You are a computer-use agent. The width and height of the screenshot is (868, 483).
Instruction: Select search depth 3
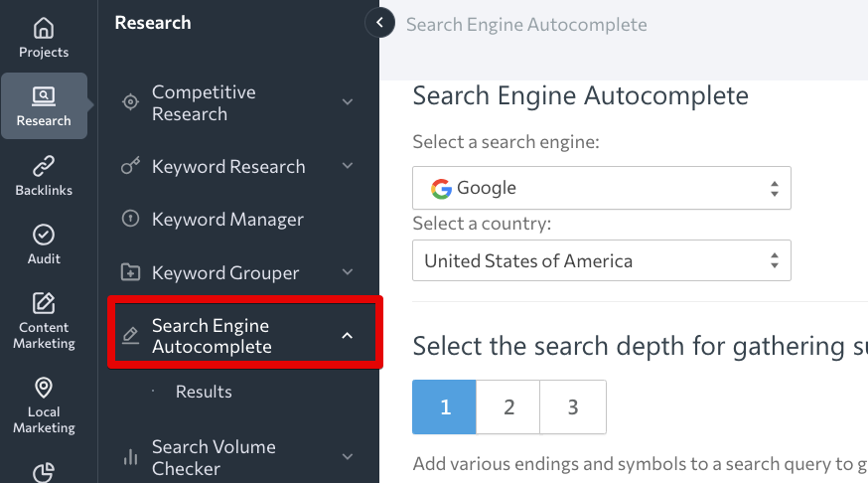(573, 407)
